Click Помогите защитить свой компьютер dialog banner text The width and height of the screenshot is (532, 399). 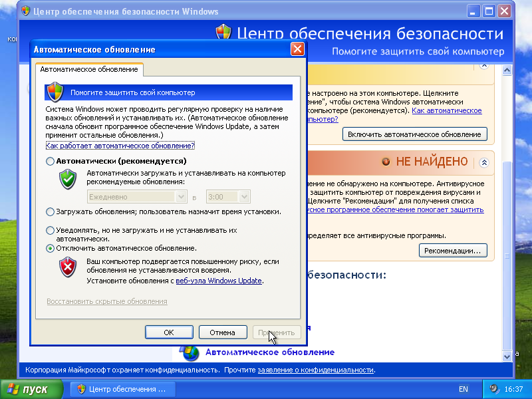tap(132, 92)
